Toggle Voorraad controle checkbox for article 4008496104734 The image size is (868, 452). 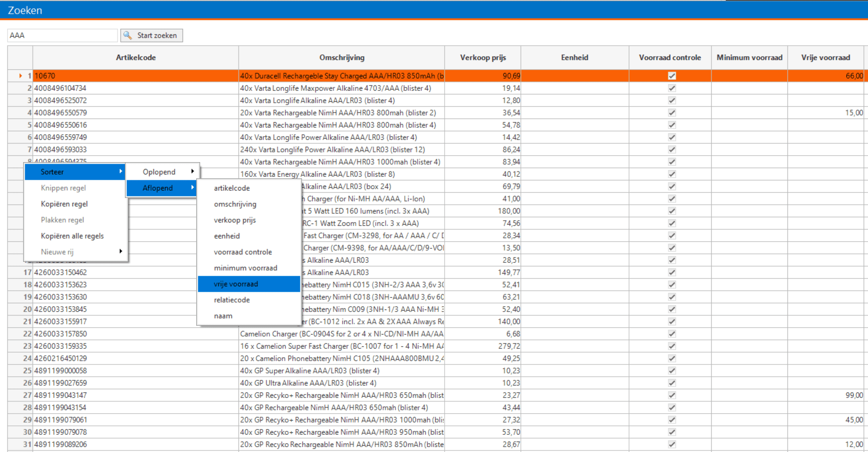coord(672,88)
